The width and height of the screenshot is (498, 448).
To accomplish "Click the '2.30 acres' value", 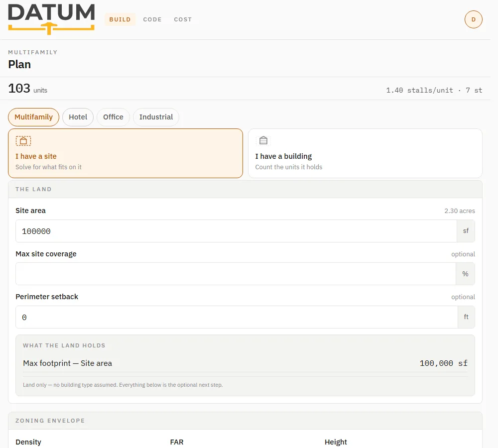I will click(x=460, y=211).
